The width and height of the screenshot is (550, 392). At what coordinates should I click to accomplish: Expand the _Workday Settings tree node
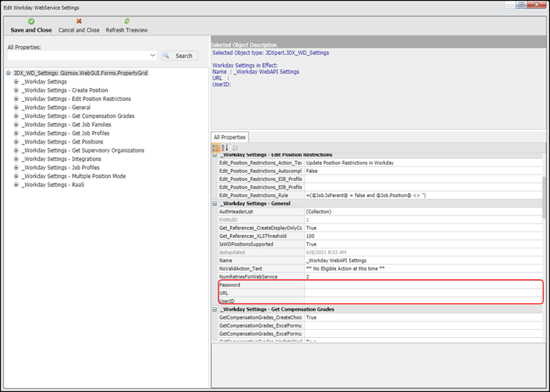[16, 81]
